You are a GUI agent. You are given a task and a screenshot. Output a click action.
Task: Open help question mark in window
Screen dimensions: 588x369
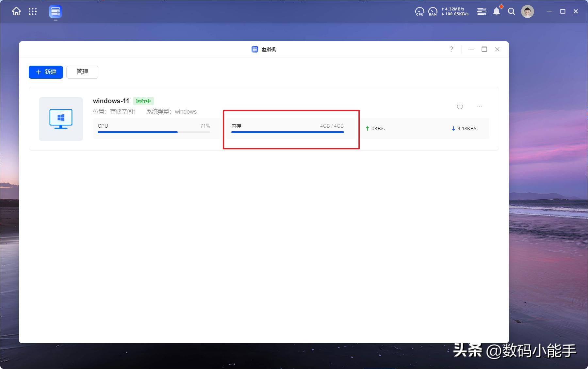point(451,49)
